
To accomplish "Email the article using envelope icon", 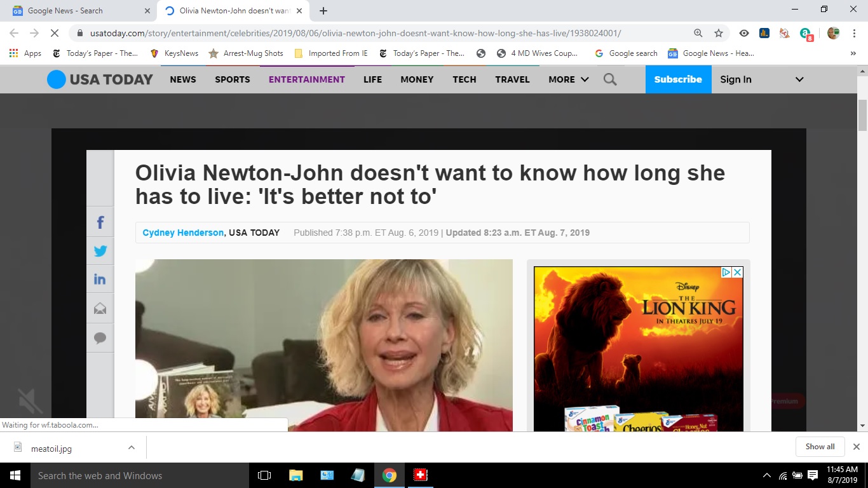I will tap(100, 309).
